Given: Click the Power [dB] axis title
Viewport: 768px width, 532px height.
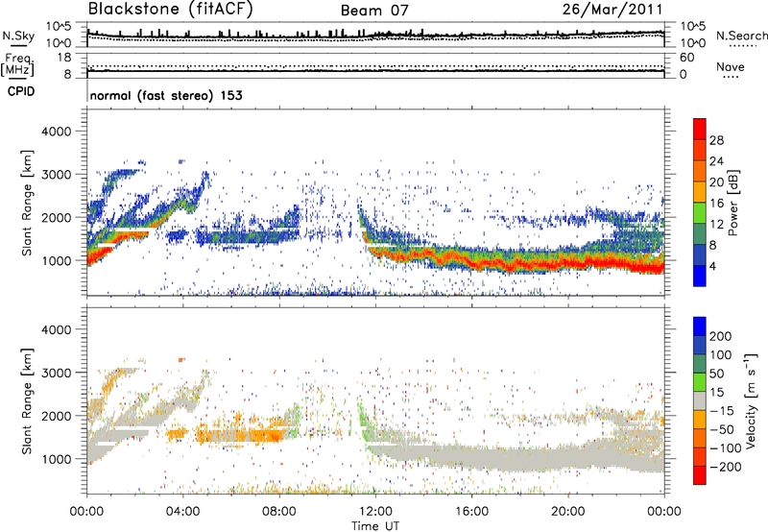Looking at the screenshot, I should 732,203.
